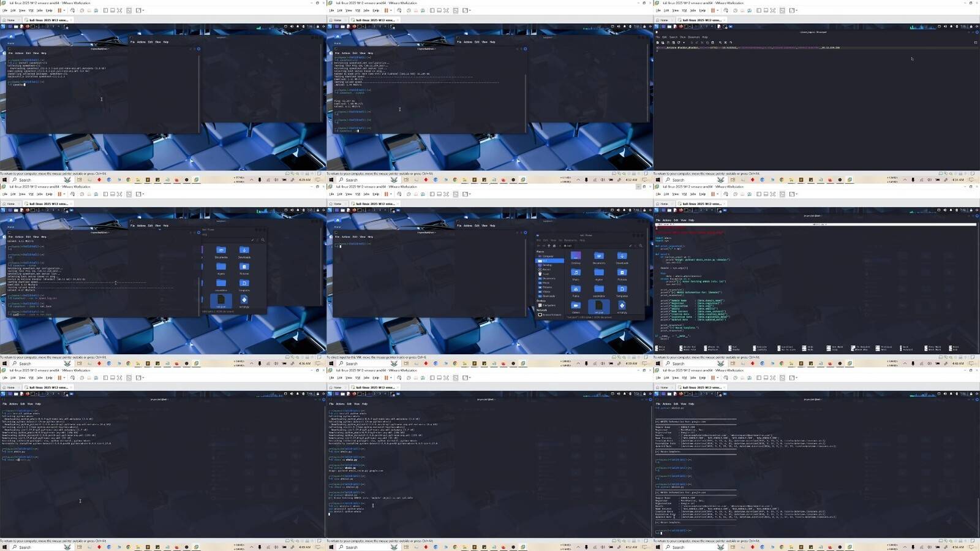The image size is (980, 551).
Task: Click Public folder icon in Thunar with Places sidebar
Action: click(x=576, y=289)
